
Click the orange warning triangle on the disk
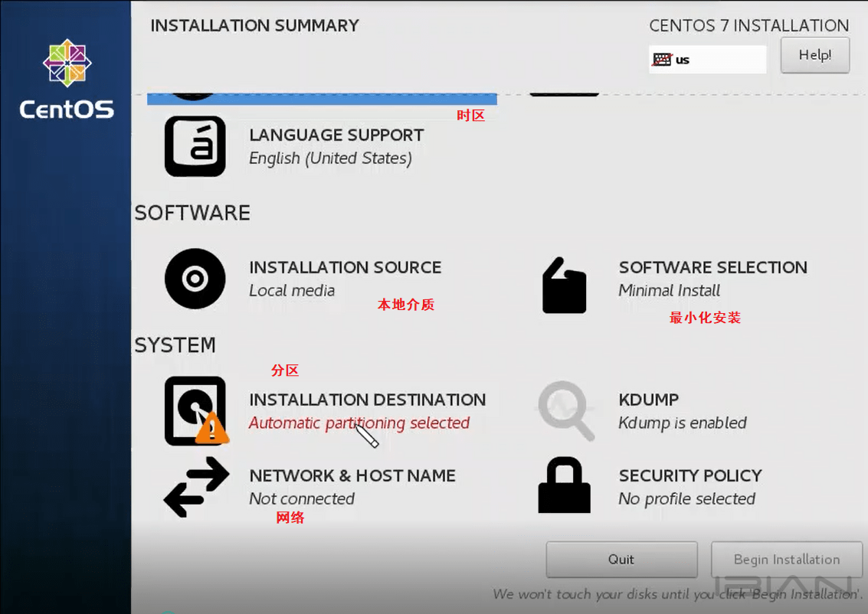(x=211, y=429)
